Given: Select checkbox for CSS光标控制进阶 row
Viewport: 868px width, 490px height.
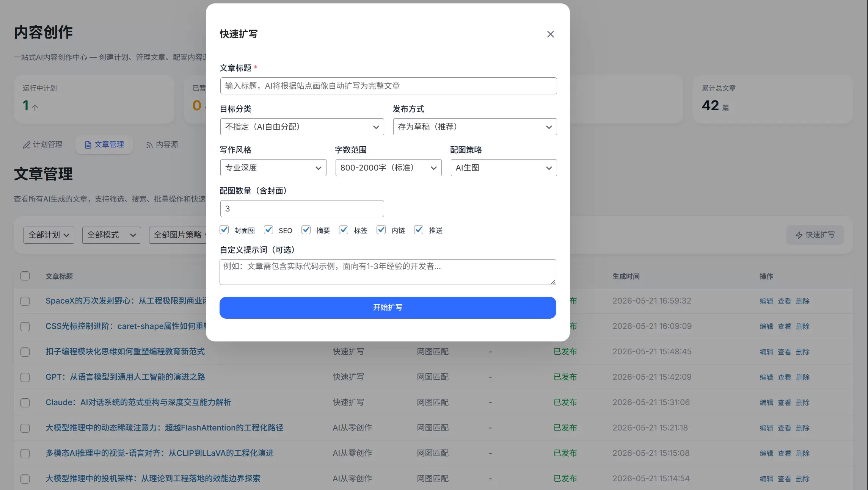Looking at the screenshot, I should 25,327.
